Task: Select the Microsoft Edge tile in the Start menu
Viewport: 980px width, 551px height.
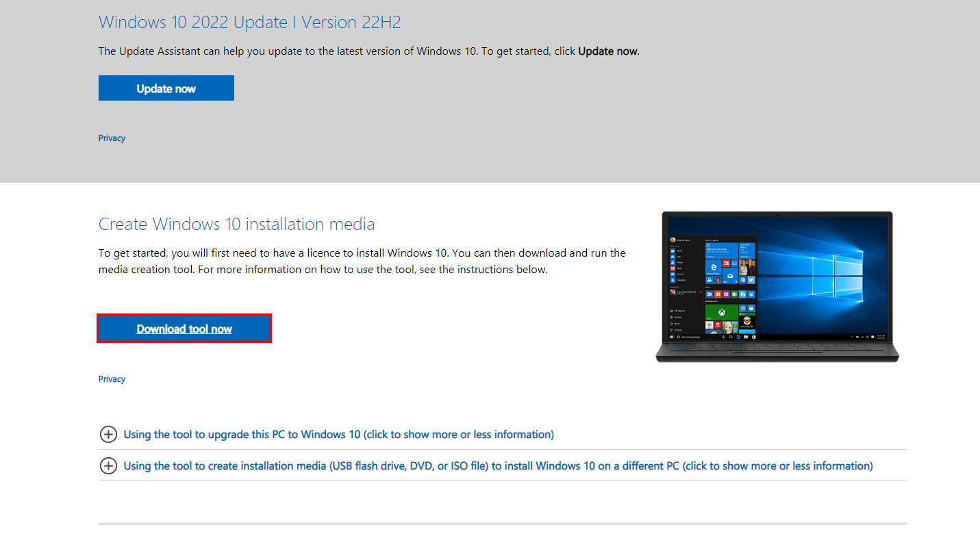Action: pos(714,267)
